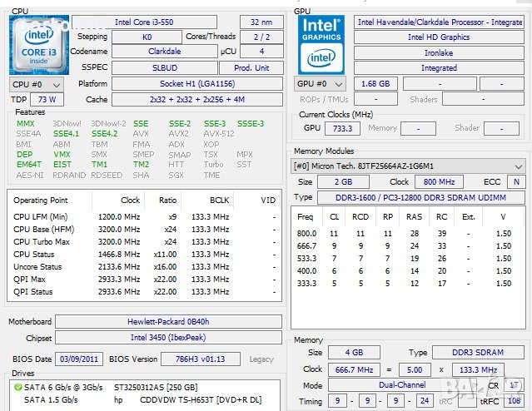Click the small Intel badge under the Graphics logo
This screenshot has height=411, width=532.
pos(321,59)
